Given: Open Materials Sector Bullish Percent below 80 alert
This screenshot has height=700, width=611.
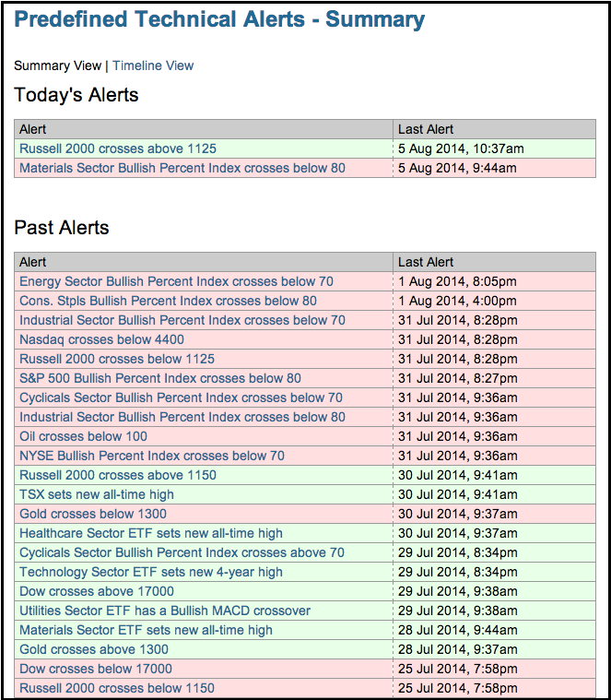Looking at the screenshot, I should [x=182, y=168].
